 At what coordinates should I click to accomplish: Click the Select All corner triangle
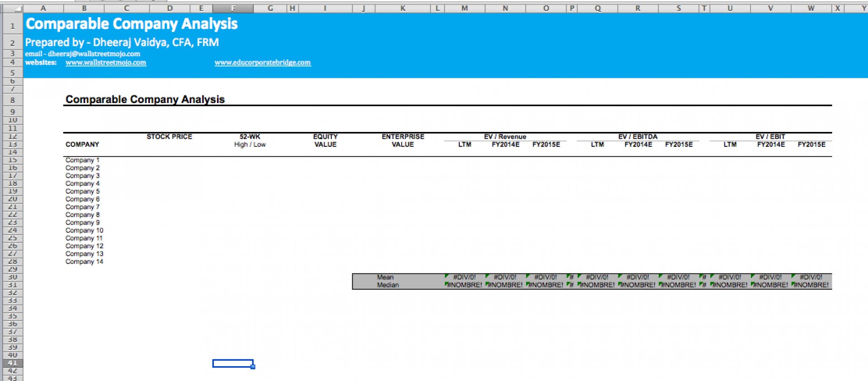(12, 8)
